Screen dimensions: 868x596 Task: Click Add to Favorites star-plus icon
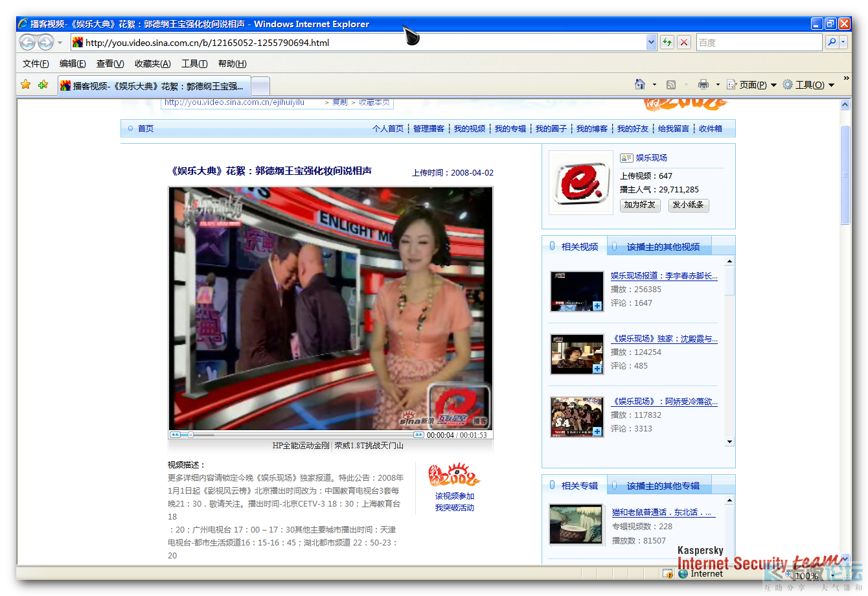pos(43,84)
